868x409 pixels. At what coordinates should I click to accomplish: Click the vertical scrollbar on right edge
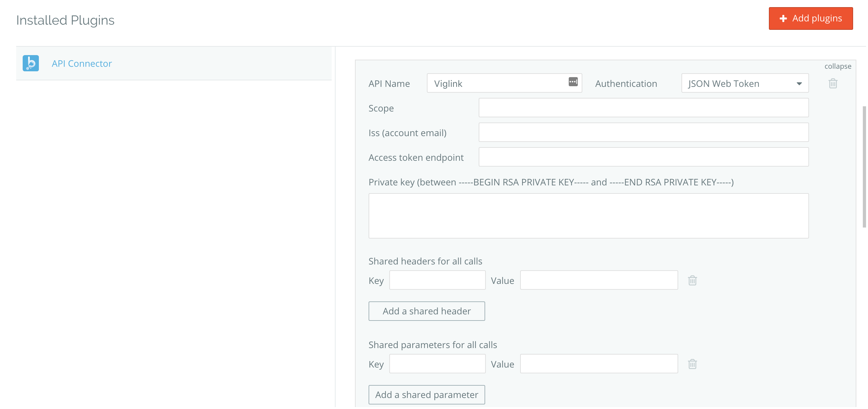click(864, 167)
